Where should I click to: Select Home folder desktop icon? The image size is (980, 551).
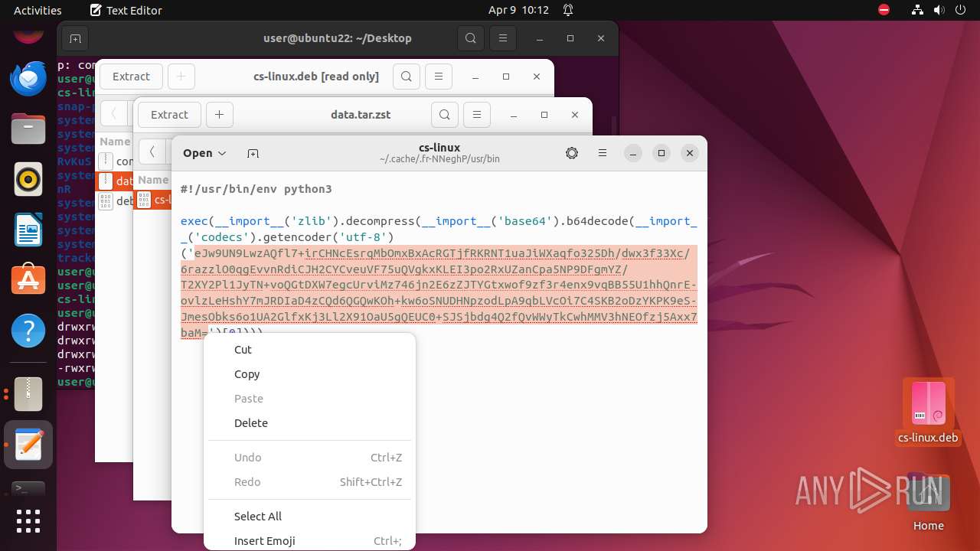(x=928, y=503)
